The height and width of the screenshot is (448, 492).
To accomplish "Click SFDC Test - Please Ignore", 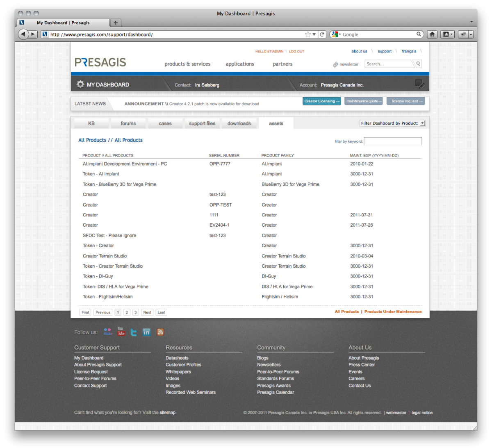I will point(109,236).
